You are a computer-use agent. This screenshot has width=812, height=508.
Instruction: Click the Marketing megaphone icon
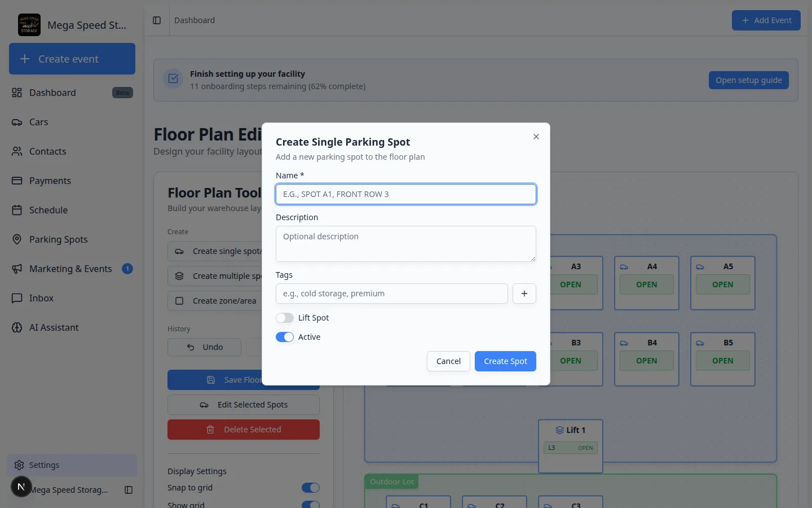17,269
